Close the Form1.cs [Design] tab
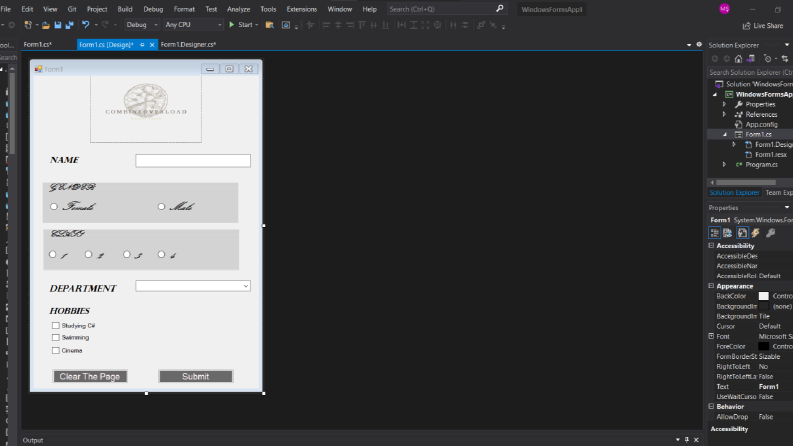 click(152, 44)
